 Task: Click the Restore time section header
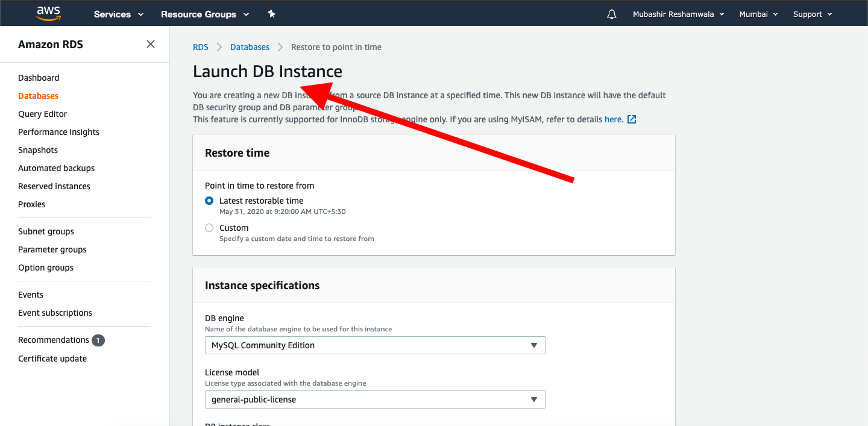pyautogui.click(x=237, y=153)
